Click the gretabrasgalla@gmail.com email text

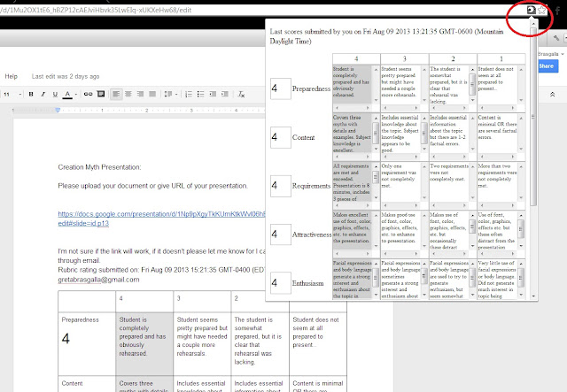pos(98,280)
